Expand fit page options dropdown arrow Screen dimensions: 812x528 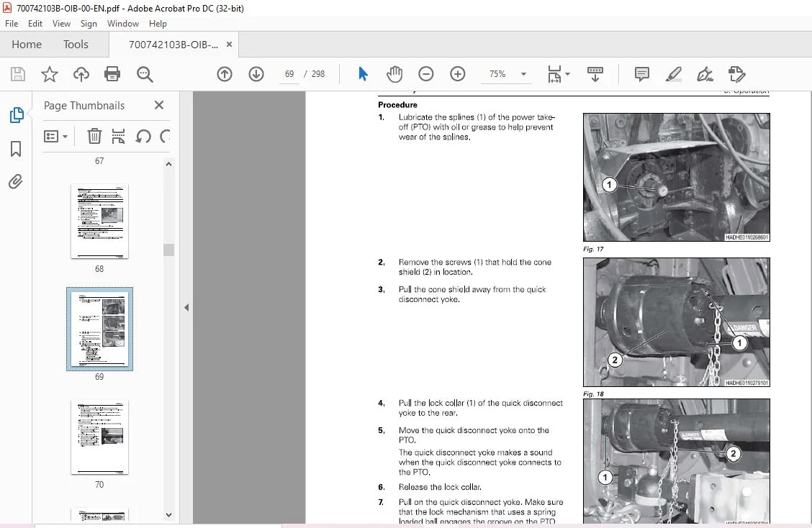(x=567, y=74)
